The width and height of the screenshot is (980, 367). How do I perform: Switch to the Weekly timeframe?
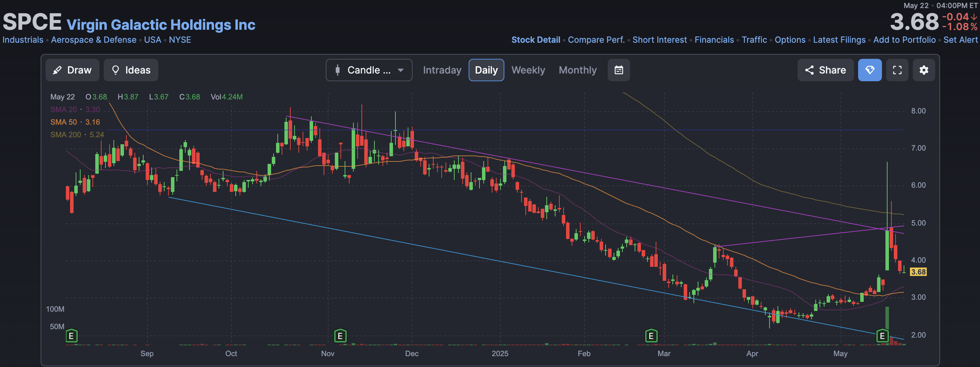(x=528, y=70)
